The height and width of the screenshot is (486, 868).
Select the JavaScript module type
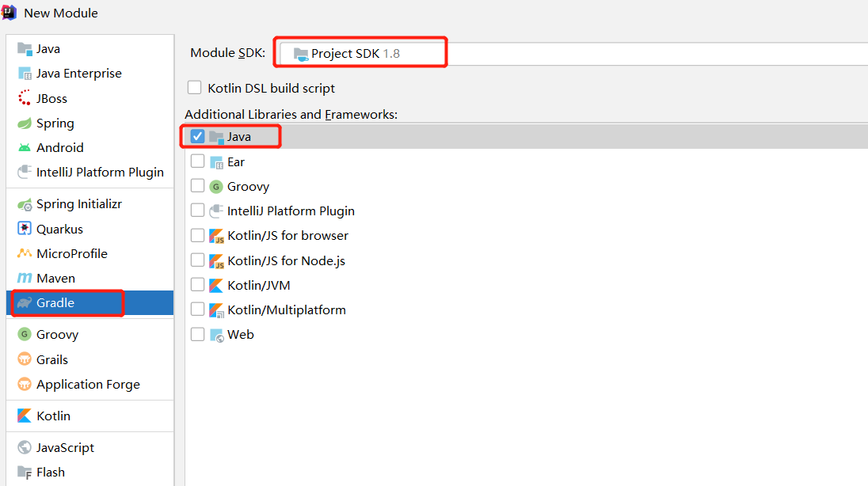90,447
